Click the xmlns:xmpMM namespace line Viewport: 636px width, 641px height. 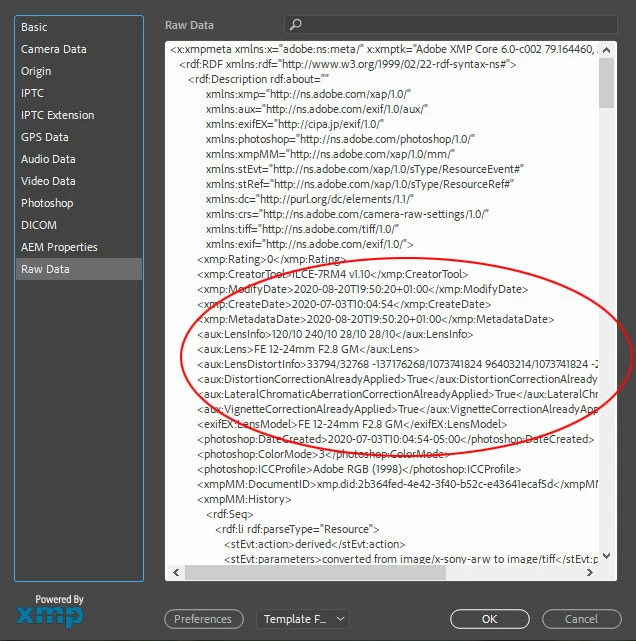(330, 154)
